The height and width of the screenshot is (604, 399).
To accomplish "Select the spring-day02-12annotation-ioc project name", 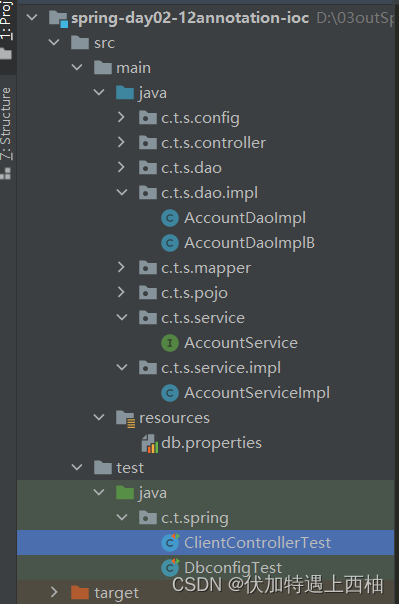I will 190,18.
